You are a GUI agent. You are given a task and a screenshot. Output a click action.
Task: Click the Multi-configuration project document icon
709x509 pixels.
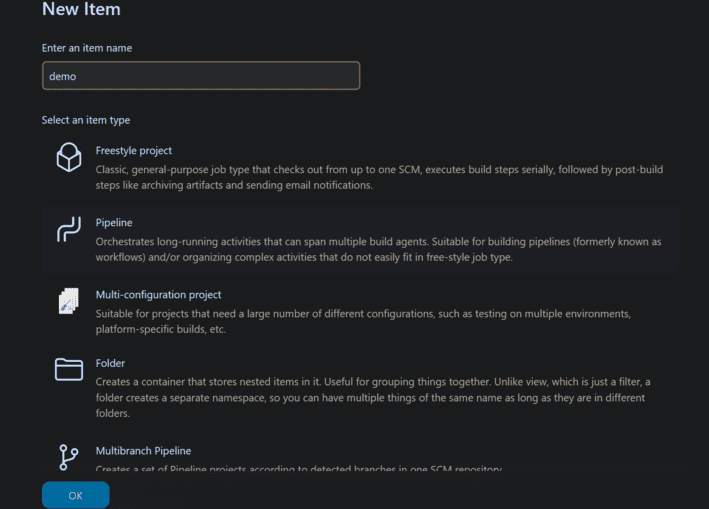click(69, 301)
